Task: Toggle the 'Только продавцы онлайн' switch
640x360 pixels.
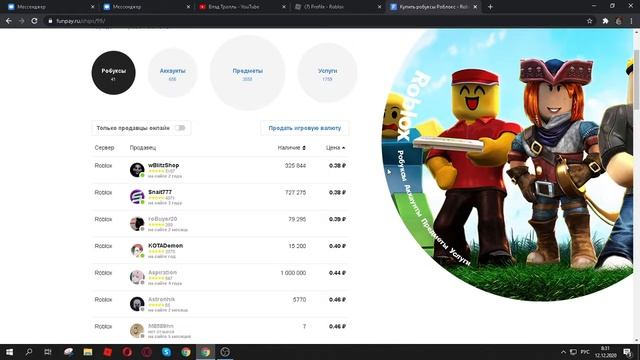Action: pyautogui.click(x=180, y=128)
